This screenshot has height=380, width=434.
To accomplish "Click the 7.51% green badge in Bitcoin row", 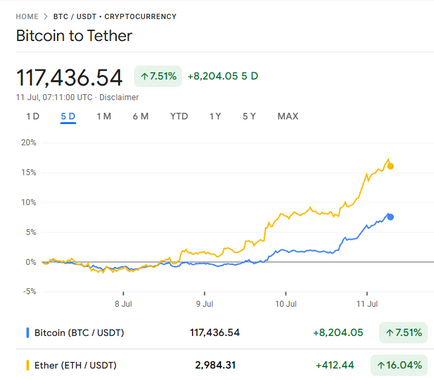I will [x=403, y=333].
